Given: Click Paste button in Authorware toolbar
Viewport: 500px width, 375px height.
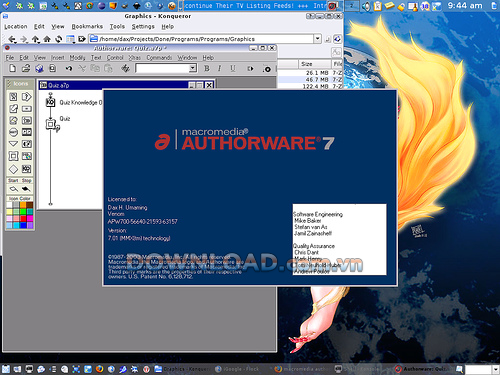Looking at the screenshot, I should click(108, 68).
